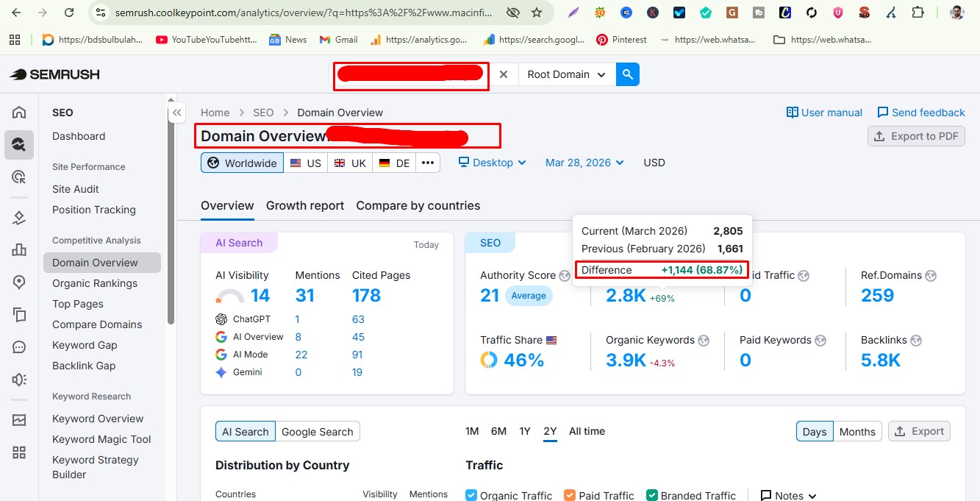Select the Months view toggle
Screen dimensions: 980x501
[x=857, y=431]
